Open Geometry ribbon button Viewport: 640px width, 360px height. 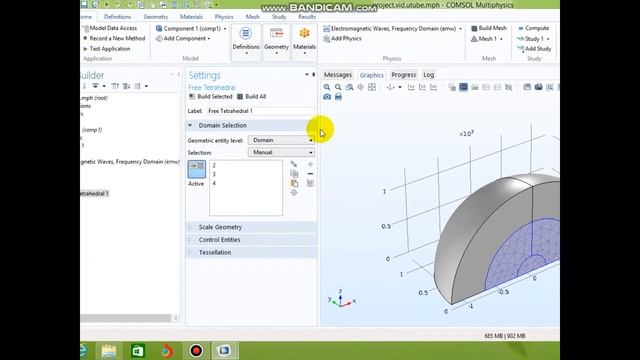[x=276, y=41]
